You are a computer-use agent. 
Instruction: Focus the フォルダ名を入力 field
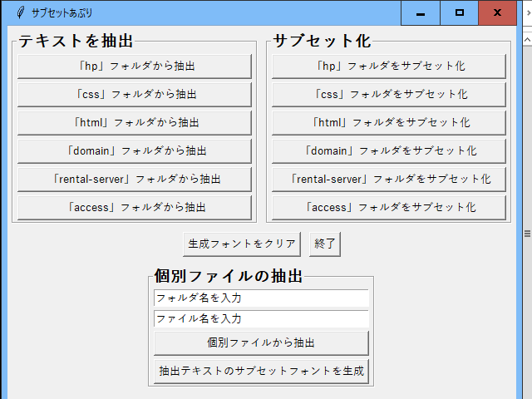[261, 298]
